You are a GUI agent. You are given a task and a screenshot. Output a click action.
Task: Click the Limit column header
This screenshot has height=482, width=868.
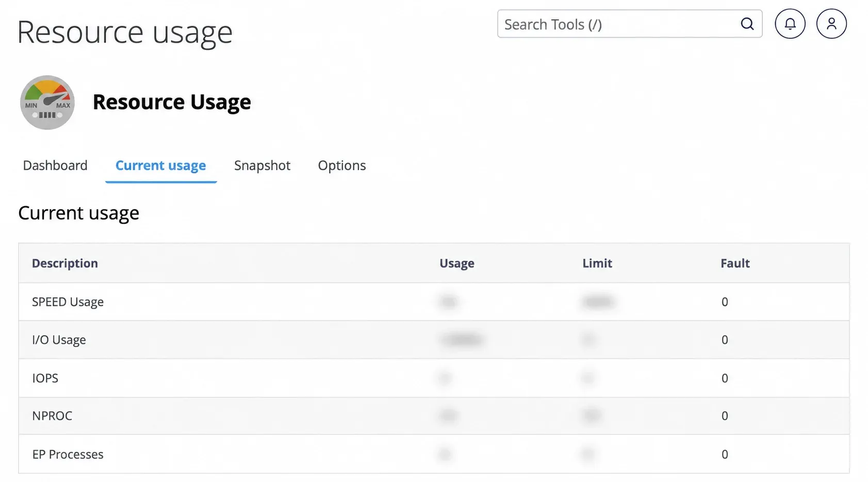tap(597, 263)
